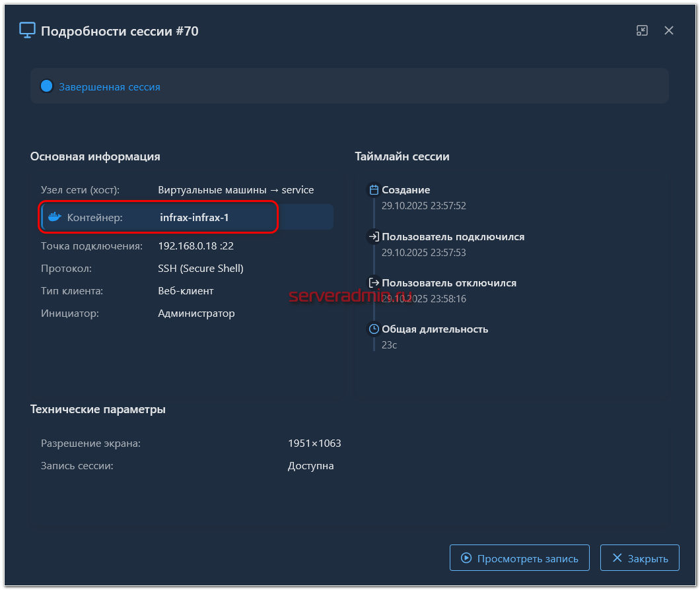Viewport: 700px width, 590px height.
Task: Click the Доступна session recording value
Action: [310, 466]
